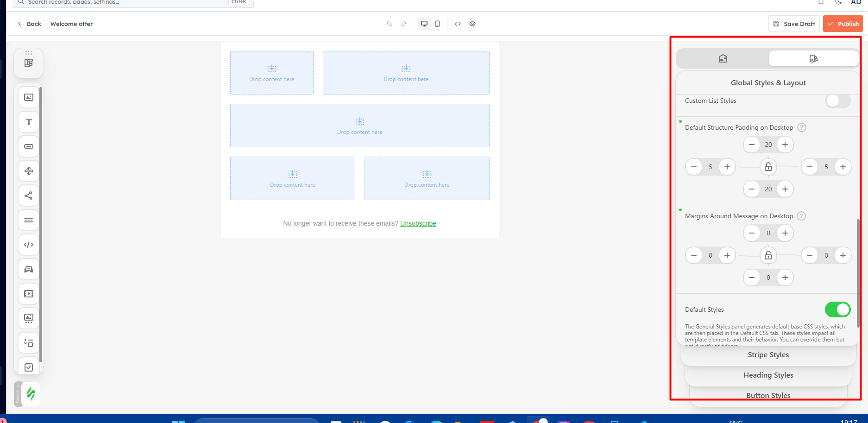Viewport: 868px width, 423px height.
Task: Increase bottom structure padding
Action: (785, 189)
